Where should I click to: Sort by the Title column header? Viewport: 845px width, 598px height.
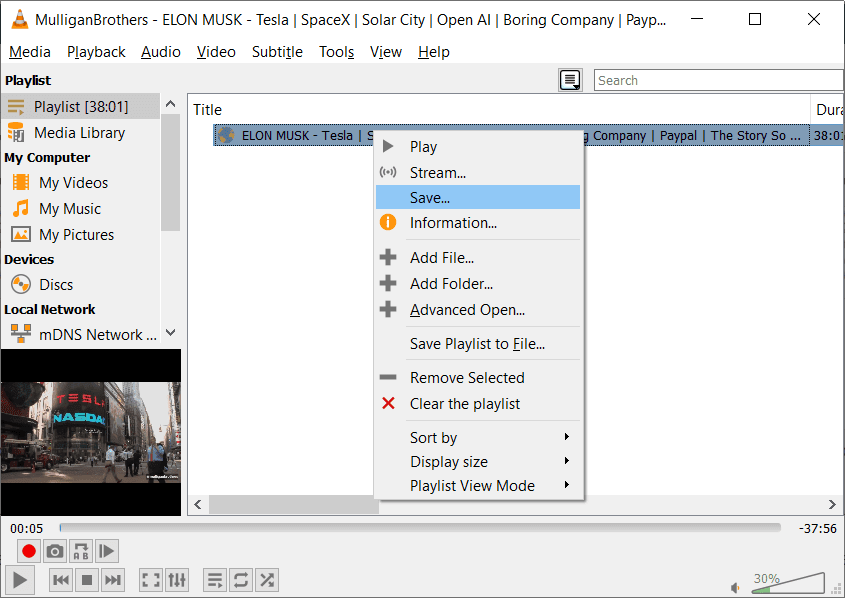(x=499, y=109)
